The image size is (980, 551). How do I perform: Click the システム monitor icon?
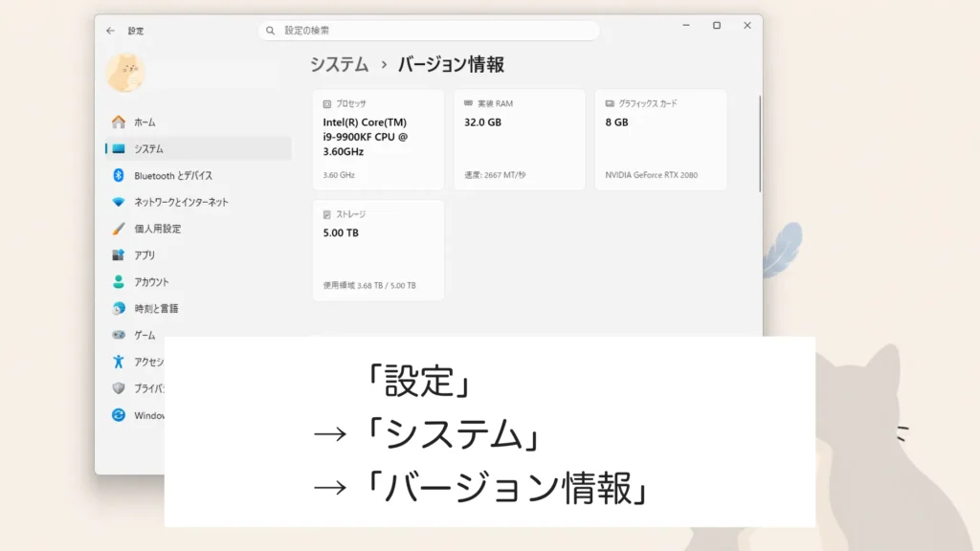[118, 148]
